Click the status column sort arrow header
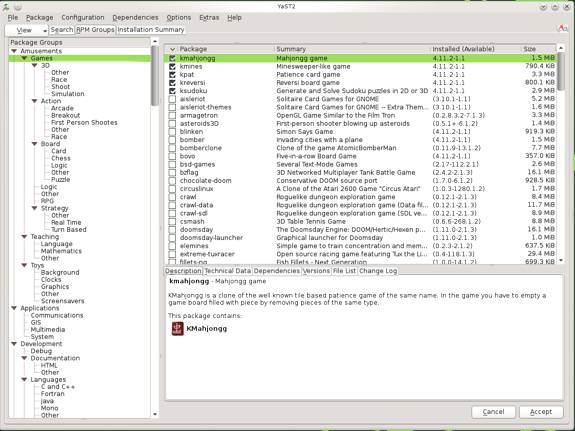Screen dimensions: 575x431 [x=172, y=49]
